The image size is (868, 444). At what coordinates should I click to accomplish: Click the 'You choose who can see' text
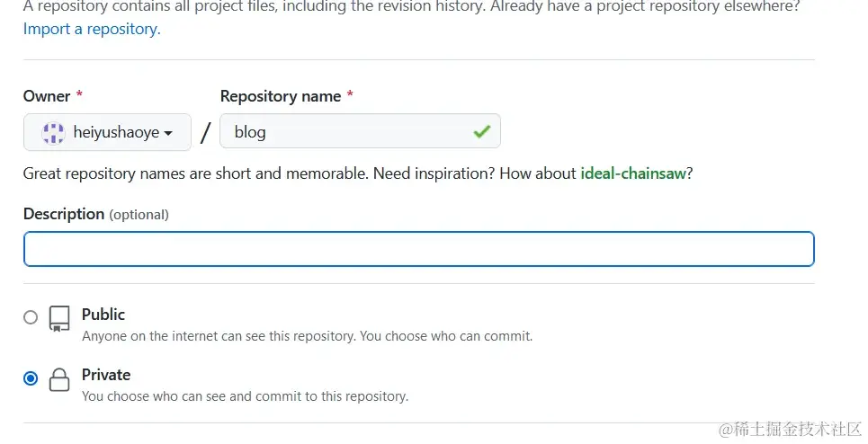[246, 396]
